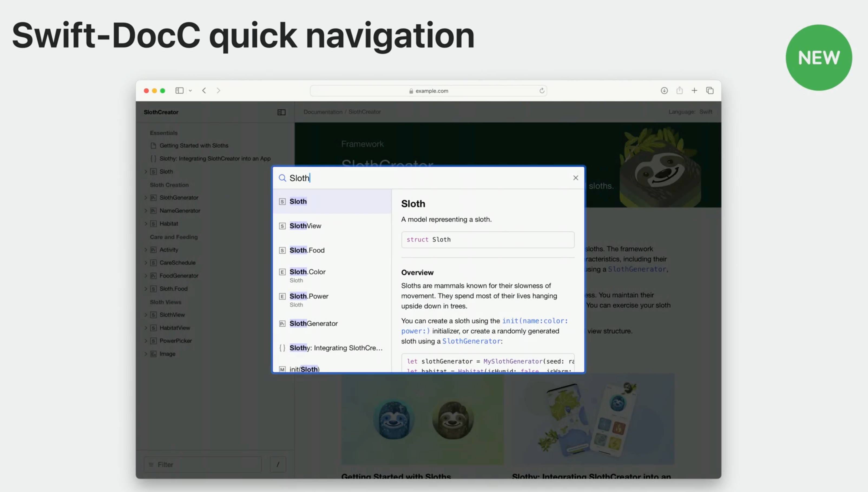Click the Safari sidebar toggle icon

[179, 91]
